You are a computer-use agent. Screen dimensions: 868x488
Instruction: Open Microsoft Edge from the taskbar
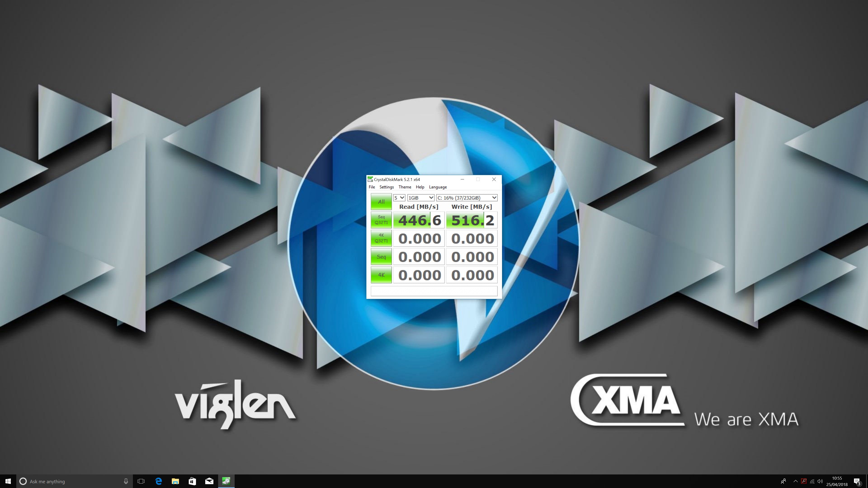[158, 481]
